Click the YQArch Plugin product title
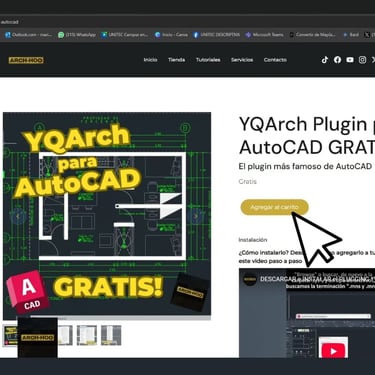 pos(307,135)
